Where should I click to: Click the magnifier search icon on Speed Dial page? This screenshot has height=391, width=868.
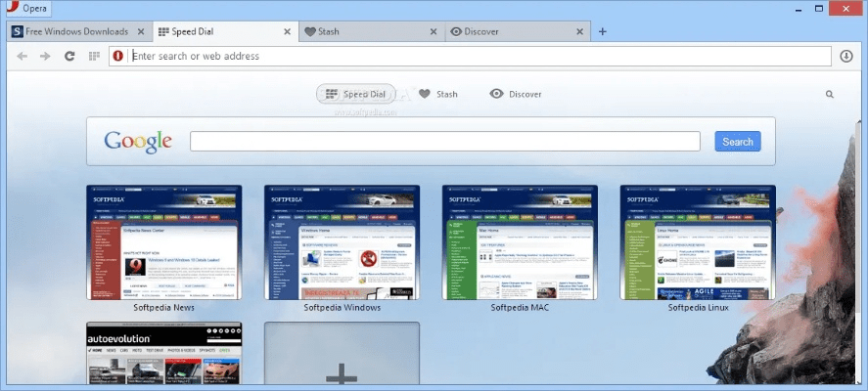(x=830, y=95)
